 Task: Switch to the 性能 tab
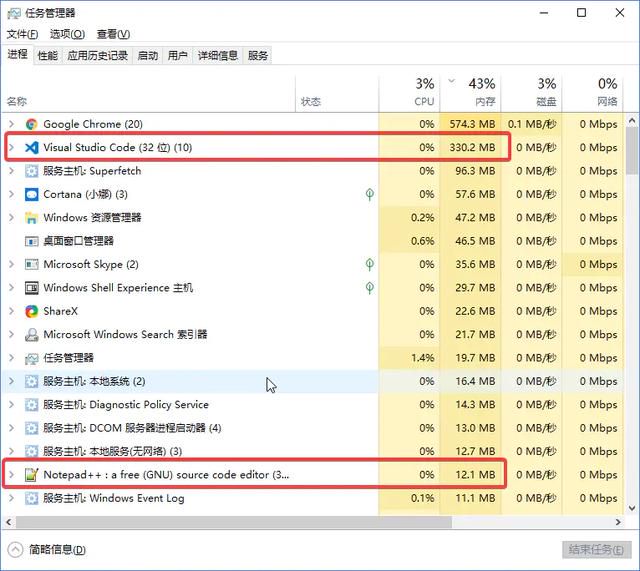(48, 56)
